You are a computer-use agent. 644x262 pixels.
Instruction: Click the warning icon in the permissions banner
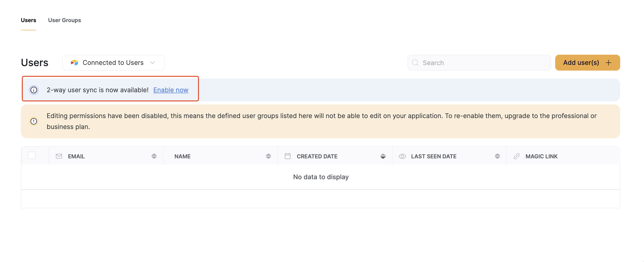(x=33, y=121)
